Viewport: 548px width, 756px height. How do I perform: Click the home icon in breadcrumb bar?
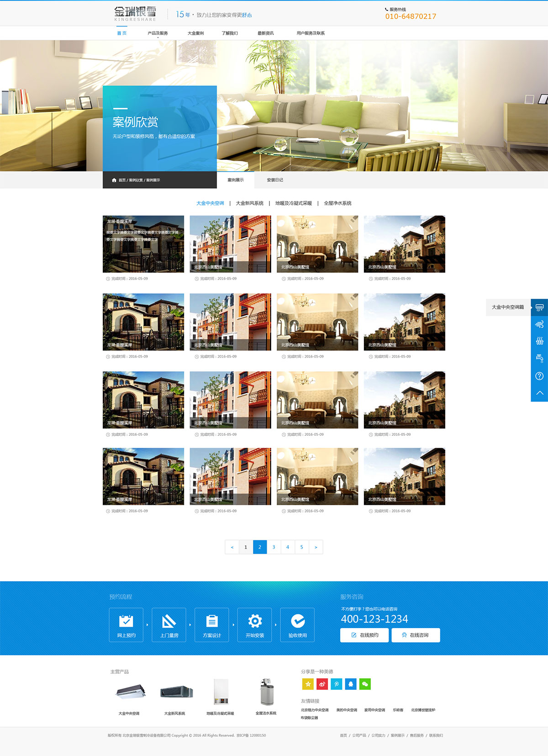114,180
